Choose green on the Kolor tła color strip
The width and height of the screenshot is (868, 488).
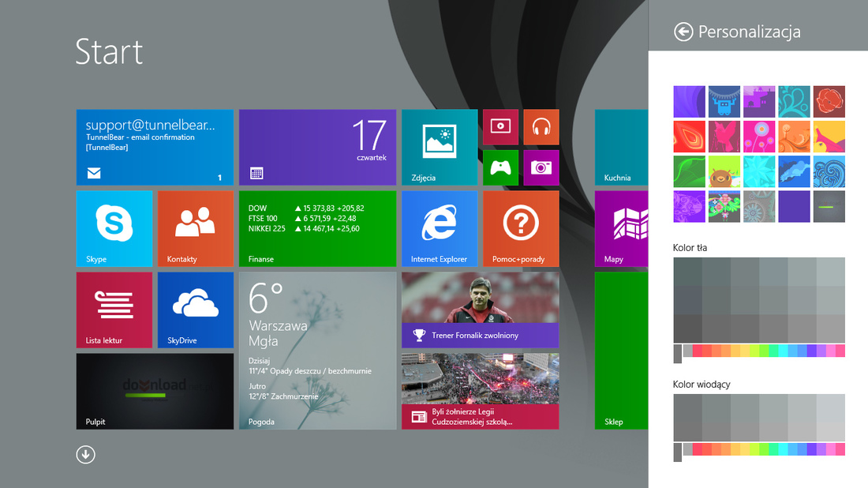(x=764, y=351)
